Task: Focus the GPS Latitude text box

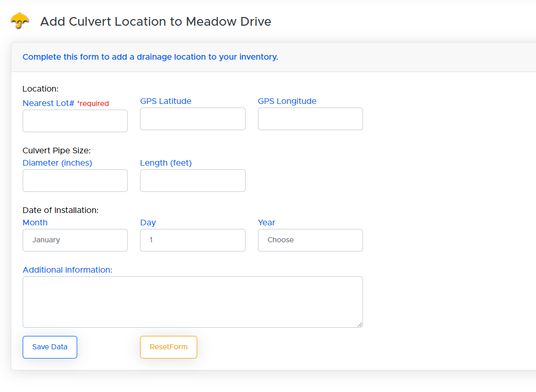Action: tap(193, 119)
